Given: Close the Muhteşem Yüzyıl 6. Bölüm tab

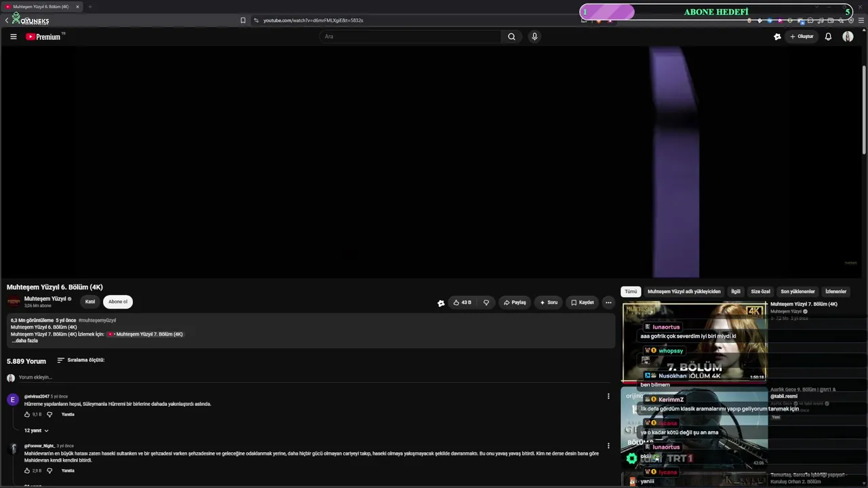Looking at the screenshot, I should 77,7.
